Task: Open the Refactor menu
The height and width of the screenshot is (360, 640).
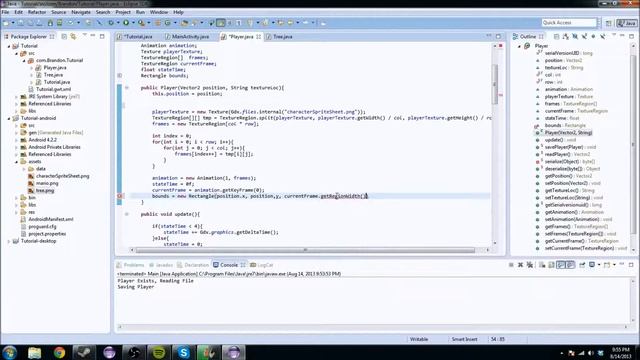Action: click(37, 12)
